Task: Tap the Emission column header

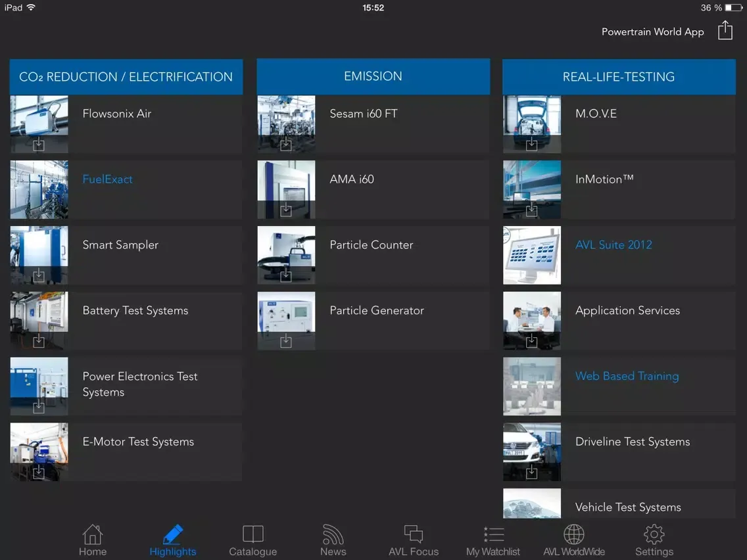Action: pyautogui.click(x=373, y=76)
